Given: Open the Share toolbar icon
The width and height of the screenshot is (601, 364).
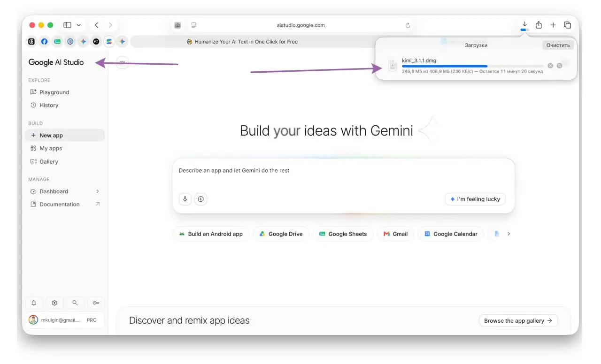Looking at the screenshot, I should pos(539,25).
